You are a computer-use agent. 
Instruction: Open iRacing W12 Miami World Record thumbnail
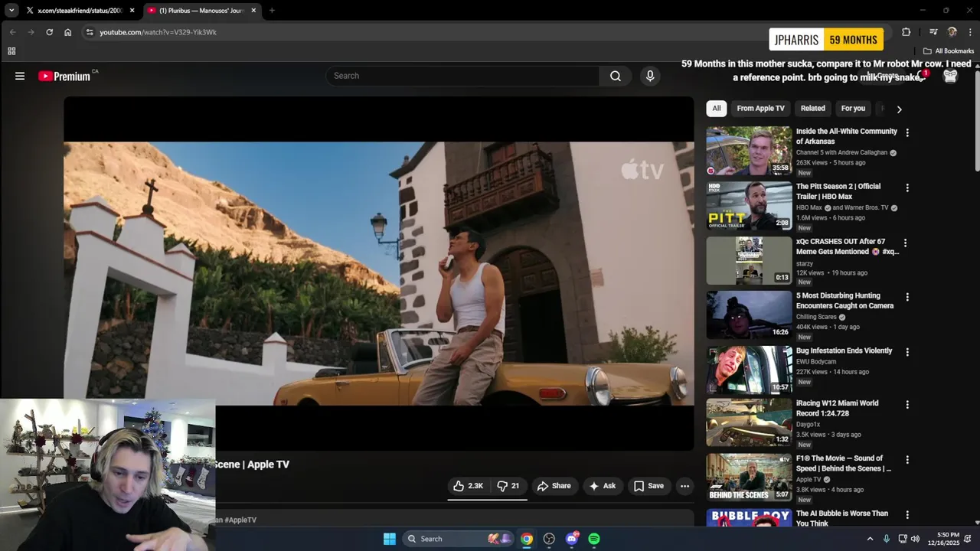(x=749, y=422)
